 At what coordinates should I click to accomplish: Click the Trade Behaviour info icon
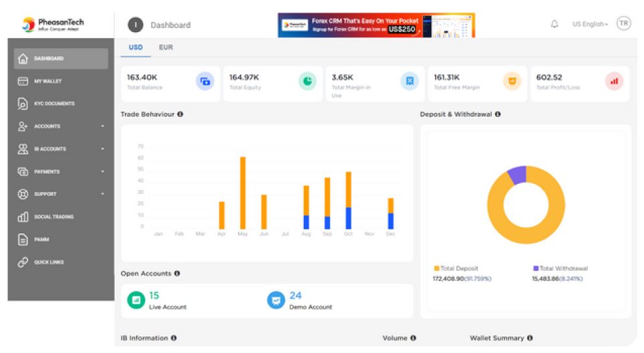[180, 114]
